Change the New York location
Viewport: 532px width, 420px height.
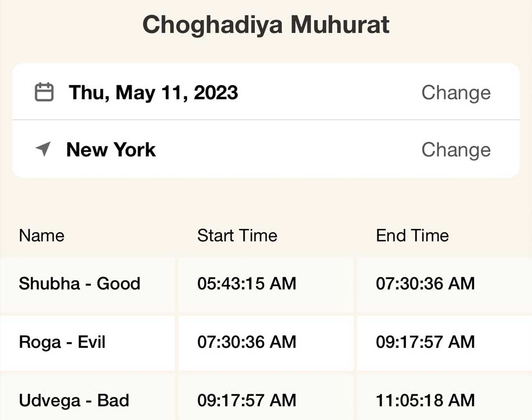pyautogui.click(x=456, y=150)
